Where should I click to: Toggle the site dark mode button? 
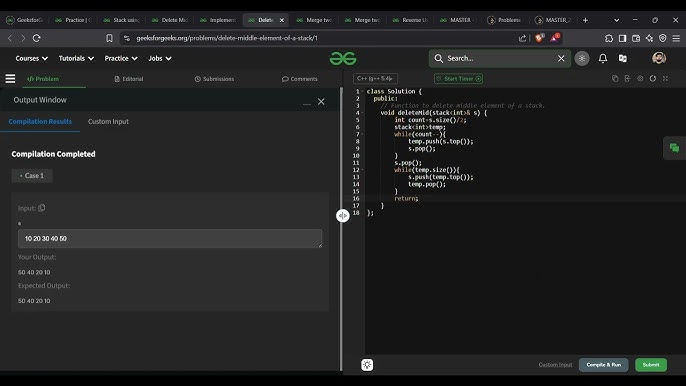(x=581, y=58)
